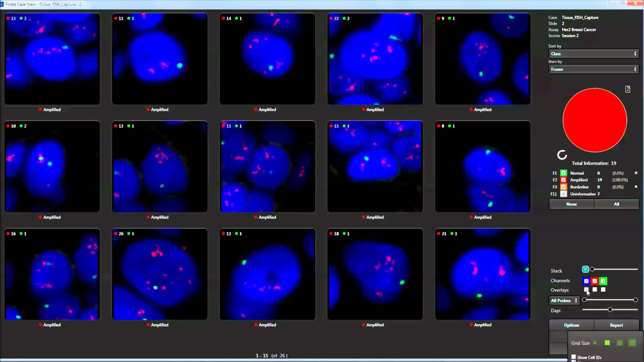Click the None filter button

571,204
